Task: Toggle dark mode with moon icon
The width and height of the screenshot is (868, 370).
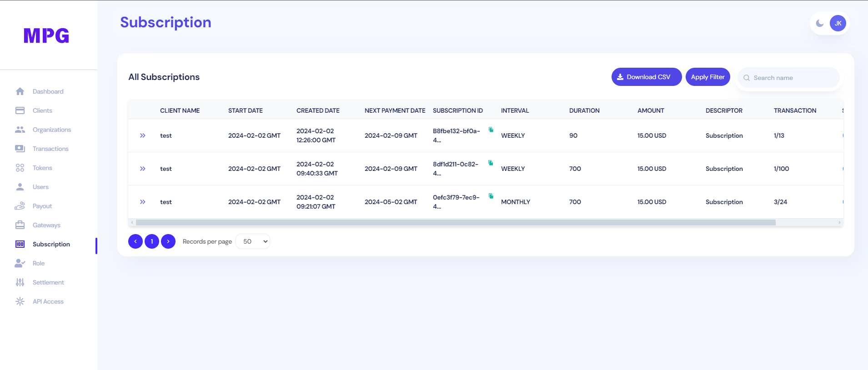Action: [x=820, y=23]
